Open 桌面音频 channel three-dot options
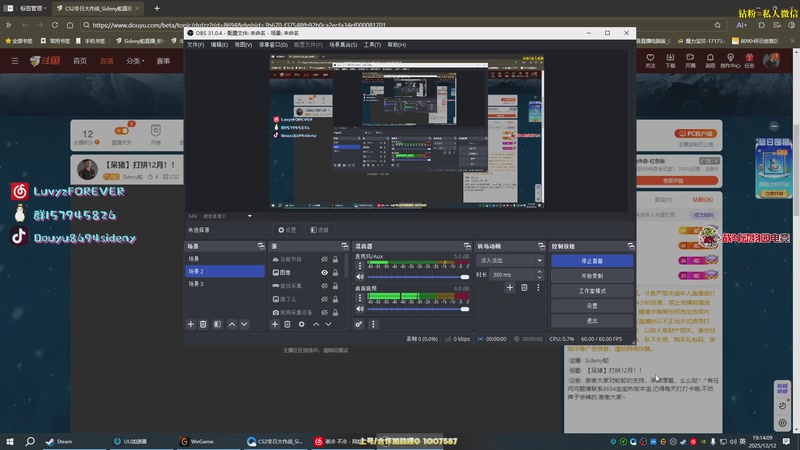Image resolution: width=800 pixels, height=450 pixels. pos(360,298)
